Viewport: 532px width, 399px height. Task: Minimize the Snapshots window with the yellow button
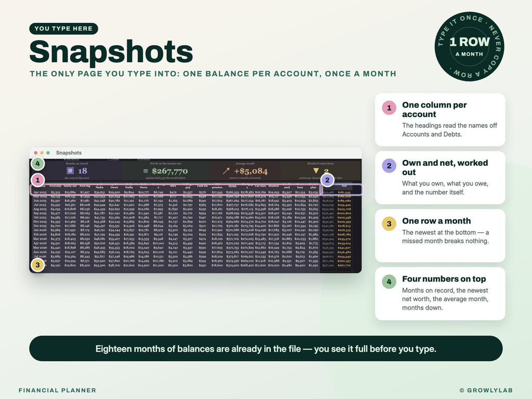tap(42, 153)
